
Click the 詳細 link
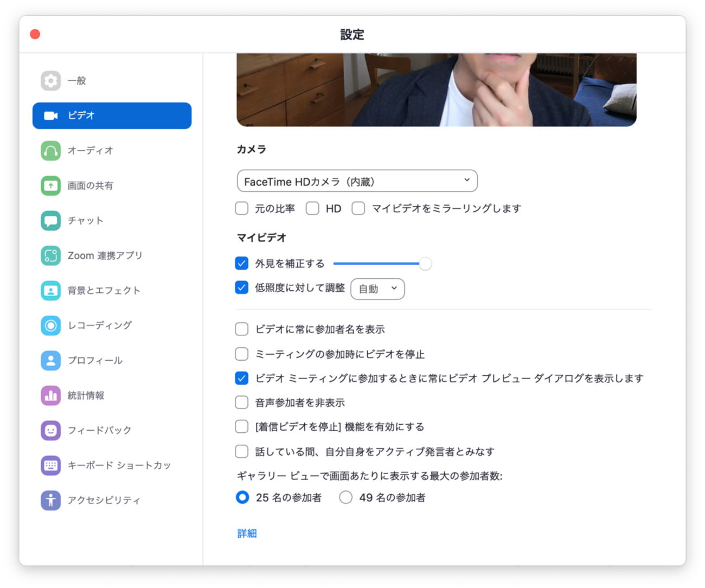(x=247, y=534)
